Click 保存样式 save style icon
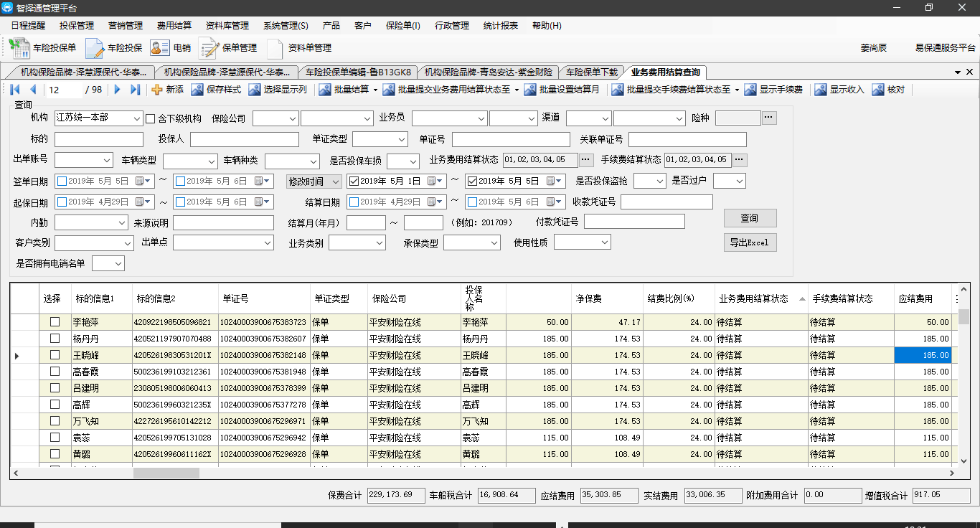The image size is (980, 528). 197,90
